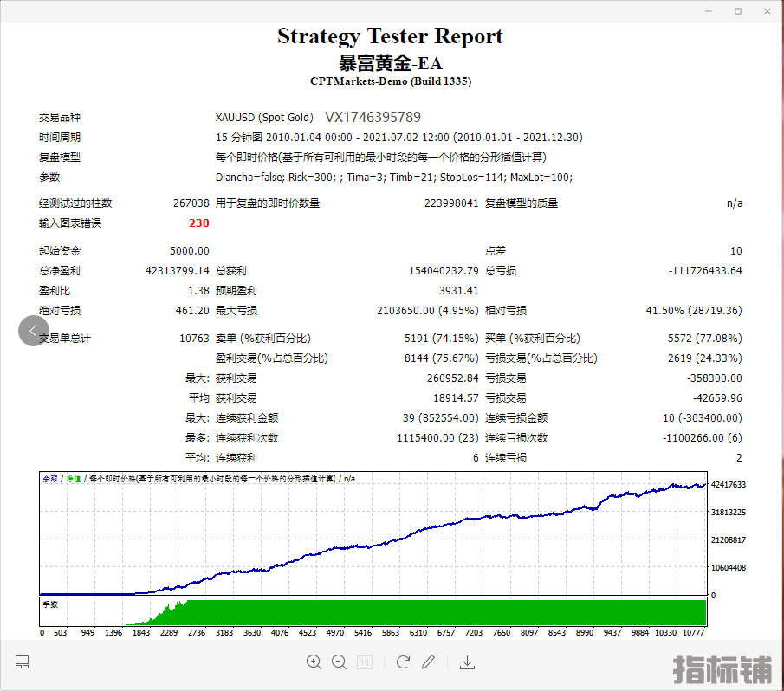Minimize the viewer window
The height and width of the screenshot is (691, 784).
coord(709,11)
